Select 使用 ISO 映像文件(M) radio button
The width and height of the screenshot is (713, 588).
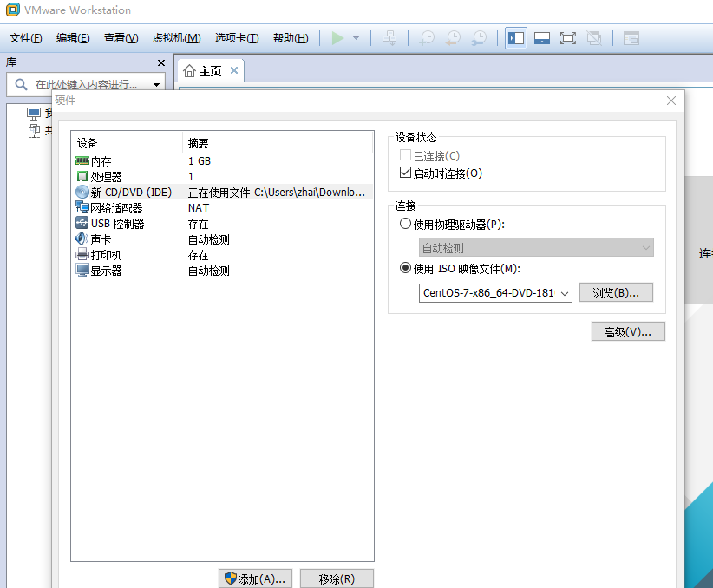coord(405,268)
